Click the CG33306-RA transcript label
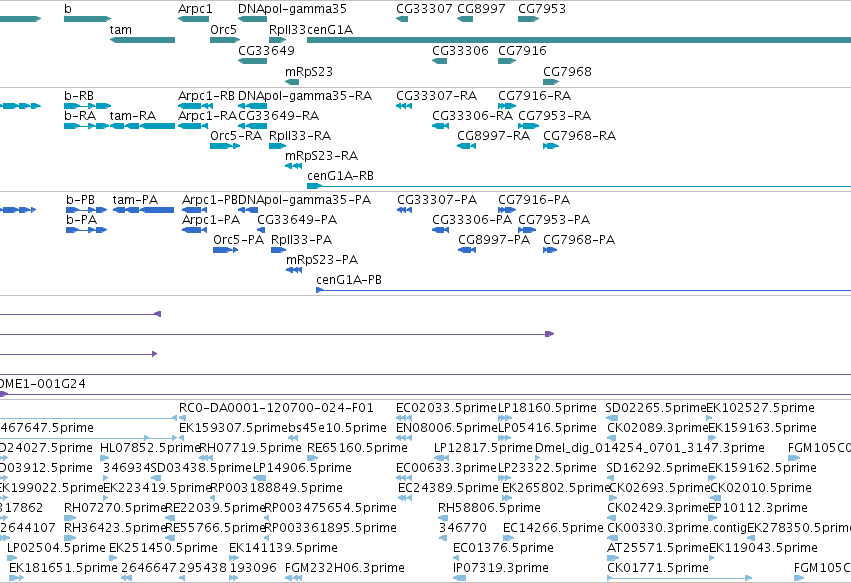851x583 pixels. click(472, 116)
